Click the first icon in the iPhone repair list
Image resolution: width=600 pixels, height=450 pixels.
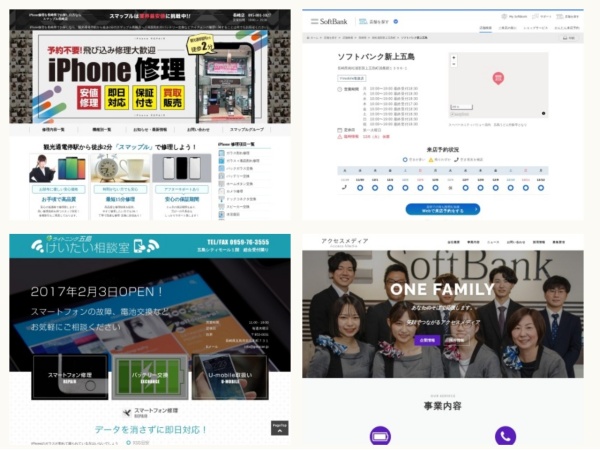pos(221,153)
